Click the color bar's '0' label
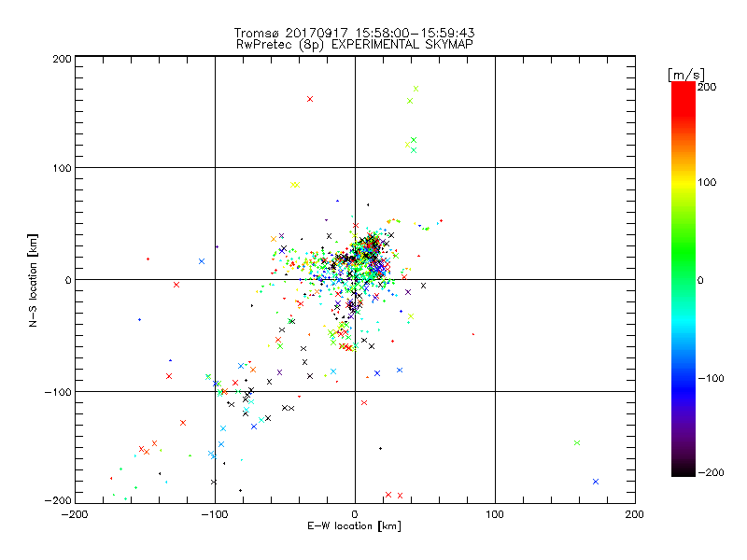The image size is (747, 560). click(x=700, y=280)
